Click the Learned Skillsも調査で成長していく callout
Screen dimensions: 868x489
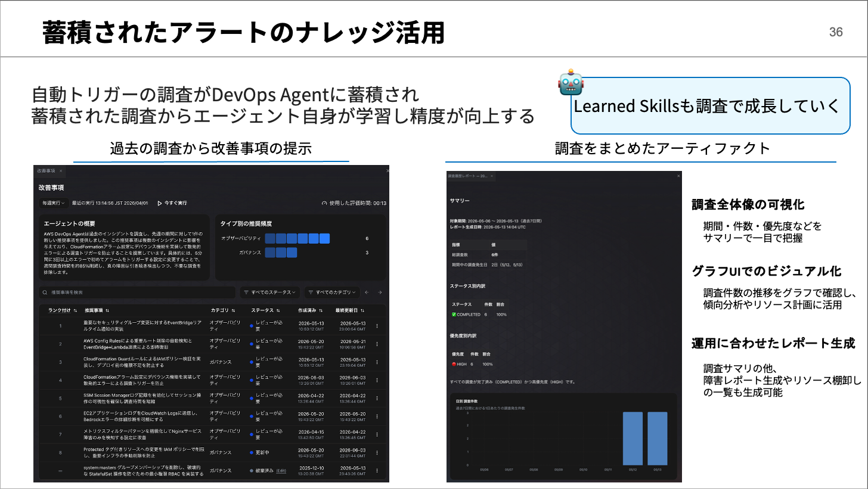tap(710, 105)
